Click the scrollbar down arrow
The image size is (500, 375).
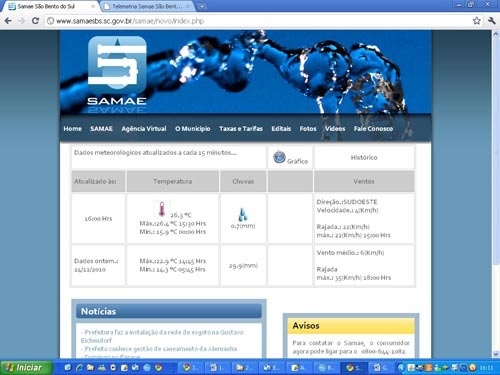(x=495, y=354)
